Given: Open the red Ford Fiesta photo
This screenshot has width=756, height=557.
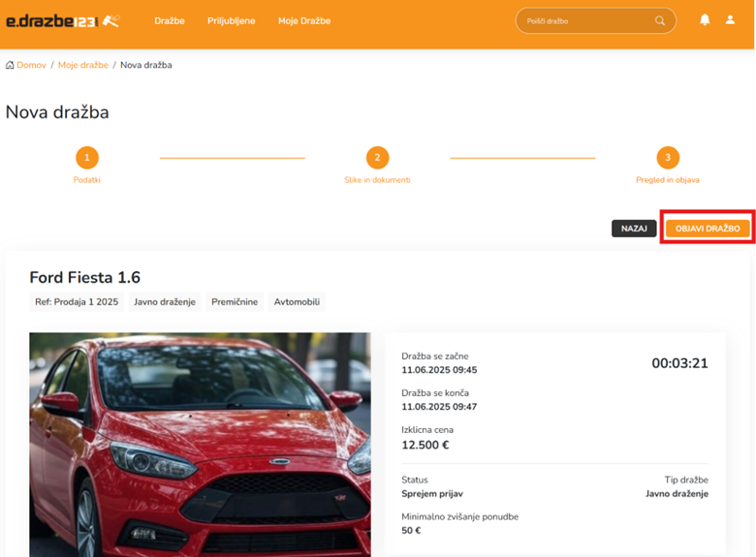Looking at the screenshot, I should click(200, 444).
